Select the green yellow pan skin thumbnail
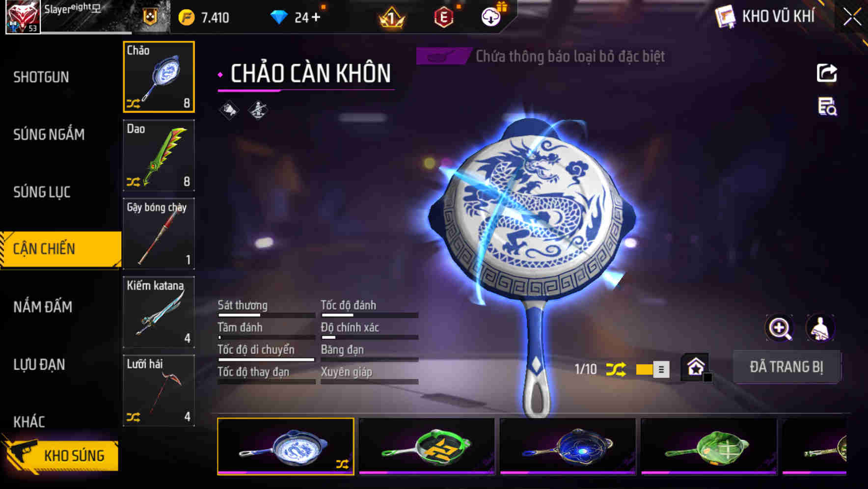 pos(427,446)
